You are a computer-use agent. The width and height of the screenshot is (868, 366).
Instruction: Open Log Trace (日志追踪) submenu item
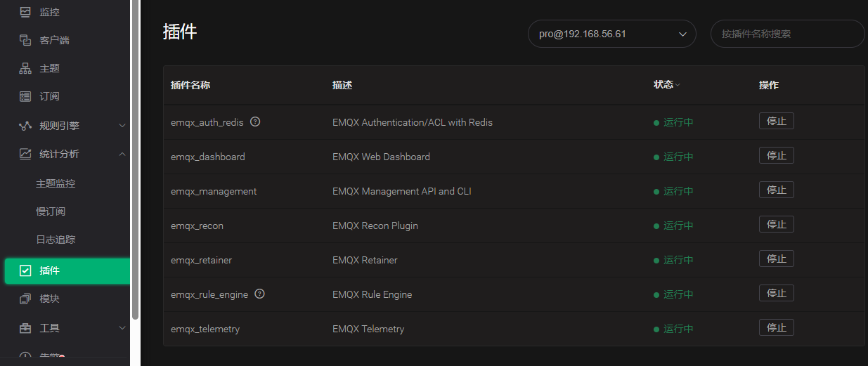tap(56, 240)
